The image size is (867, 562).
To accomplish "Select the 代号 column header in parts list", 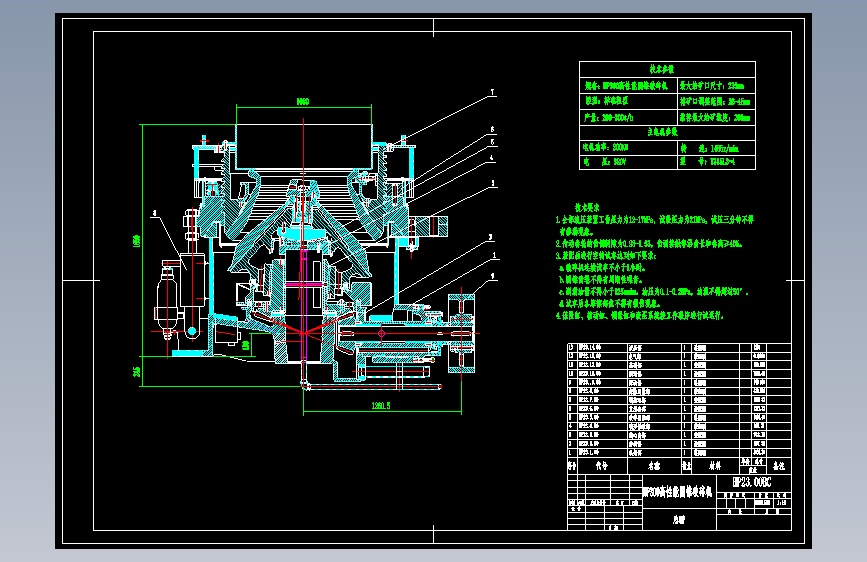I will coord(602,466).
